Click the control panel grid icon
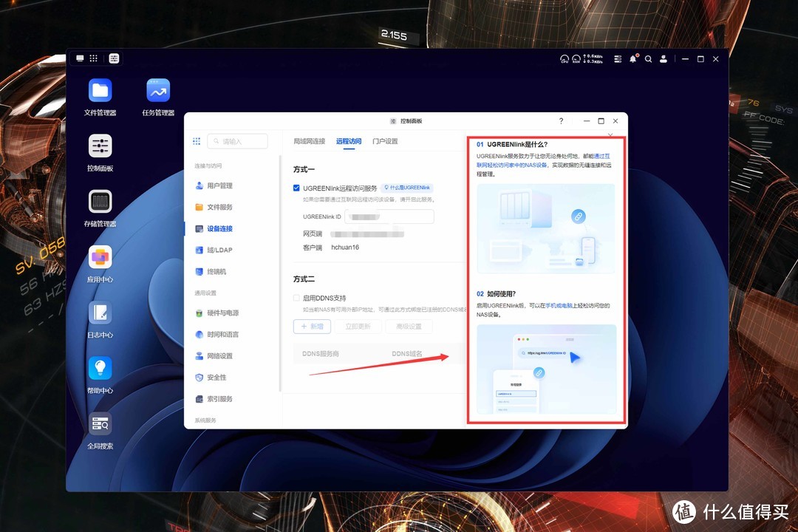The width and height of the screenshot is (798, 532). [197, 141]
